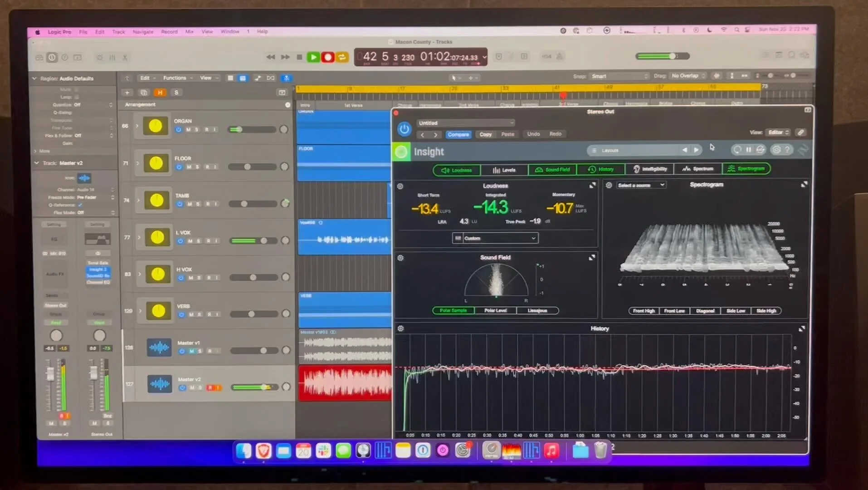The image size is (868, 490).
Task: Toggle the Intelligibility module tab
Action: pyautogui.click(x=650, y=169)
